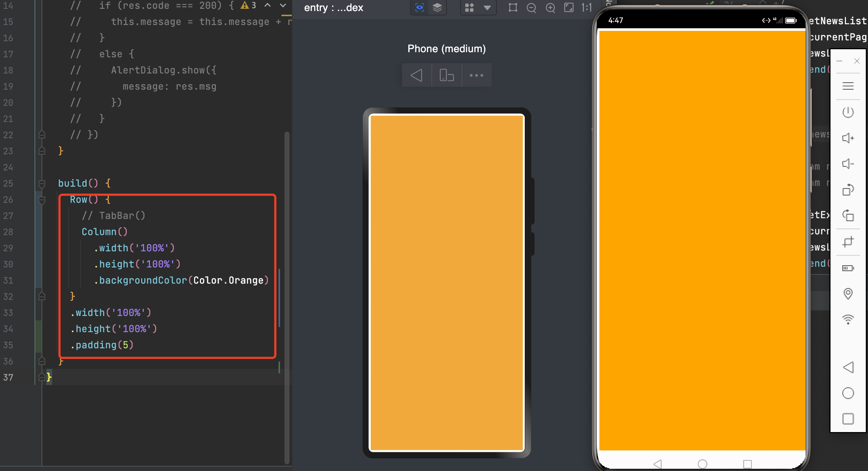Zoom out the previewer

[x=531, y=7]
